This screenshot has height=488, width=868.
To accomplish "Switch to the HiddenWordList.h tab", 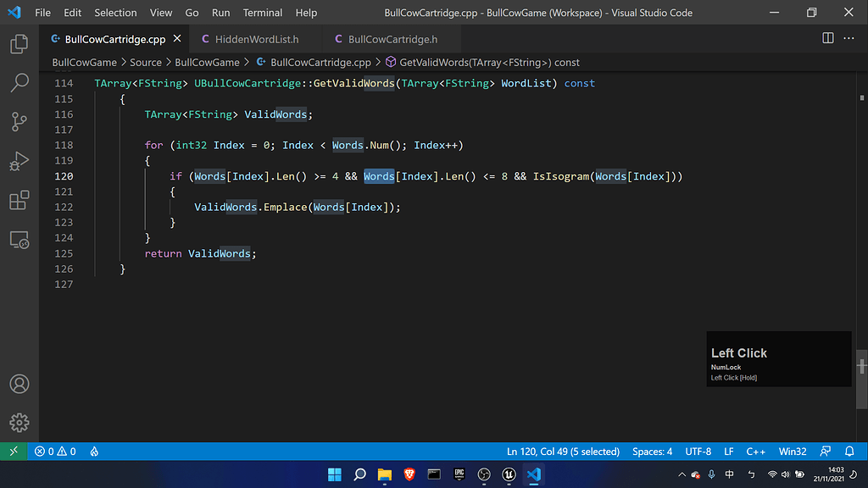I will coord(253,38).
